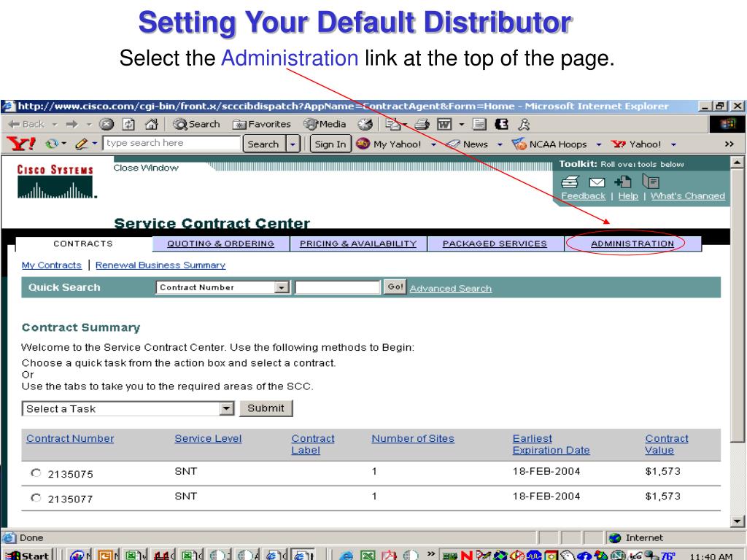This screenshot has height=560, width=747.
Task: Open My Contracts link
Action: coord(52,265)
